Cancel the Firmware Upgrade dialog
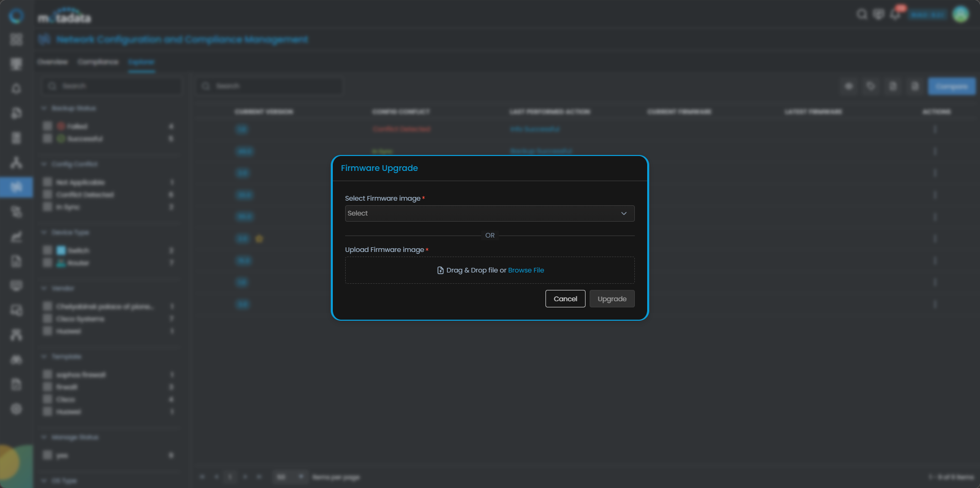This screenshot has width=980, height=488. 565,299
